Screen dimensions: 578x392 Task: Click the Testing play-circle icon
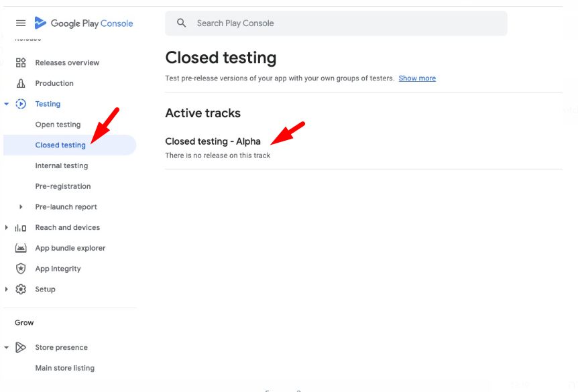(21, 104)
